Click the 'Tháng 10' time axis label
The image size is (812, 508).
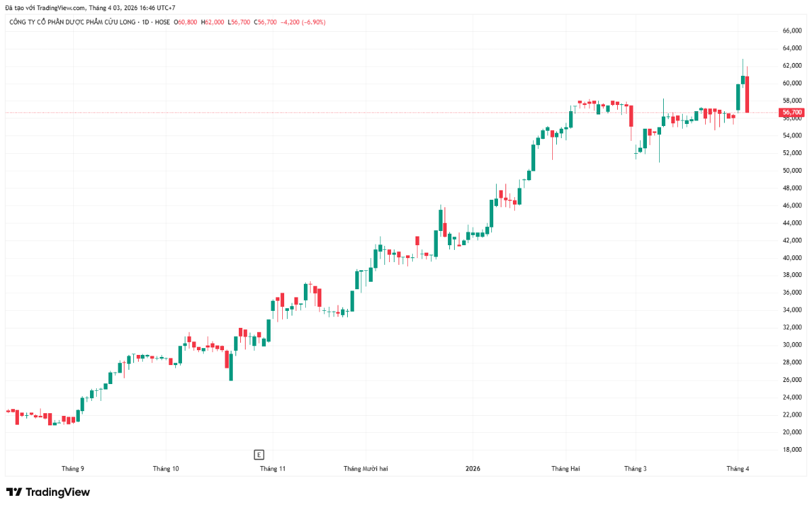[x=166, y=469]
